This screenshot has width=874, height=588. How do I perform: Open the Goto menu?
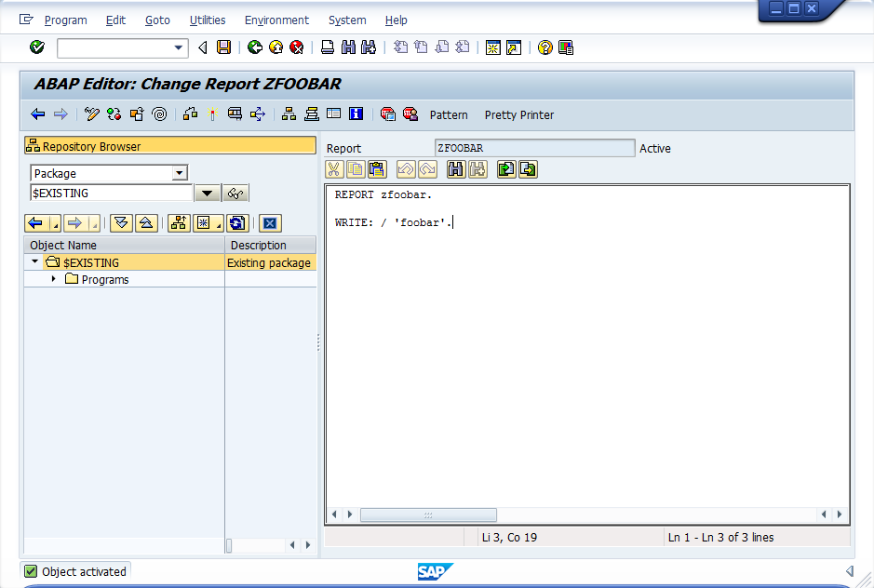157,20
